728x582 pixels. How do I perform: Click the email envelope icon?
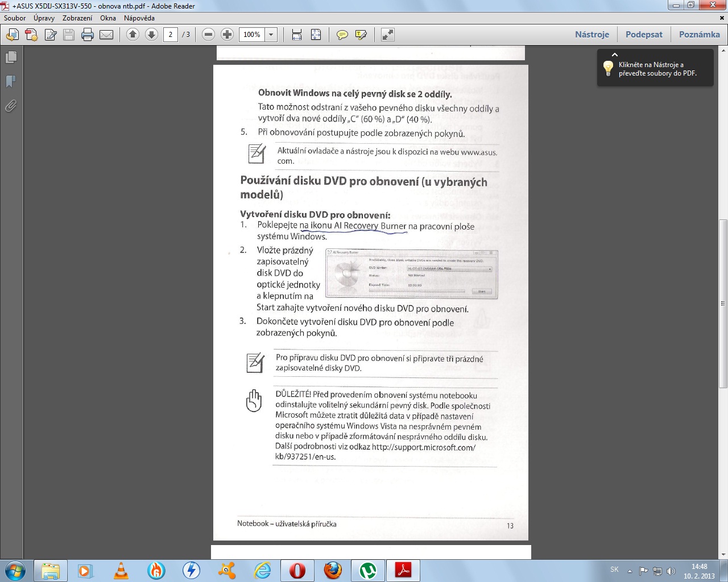(x=106, y=35)
